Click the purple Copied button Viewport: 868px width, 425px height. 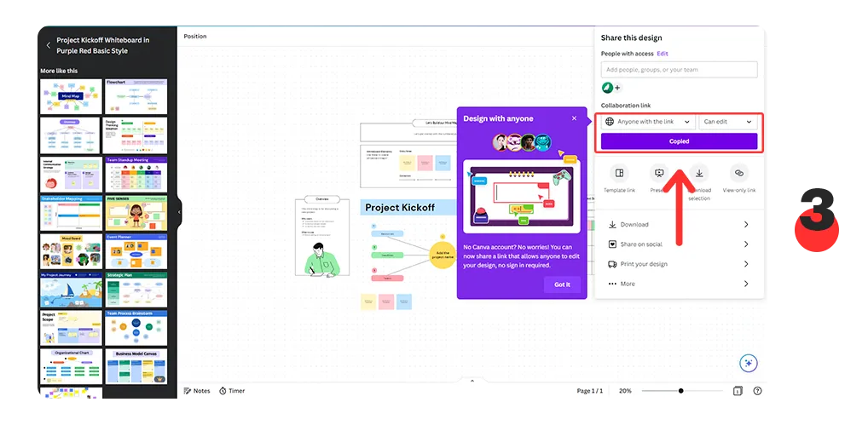click(x=680, y=141)
